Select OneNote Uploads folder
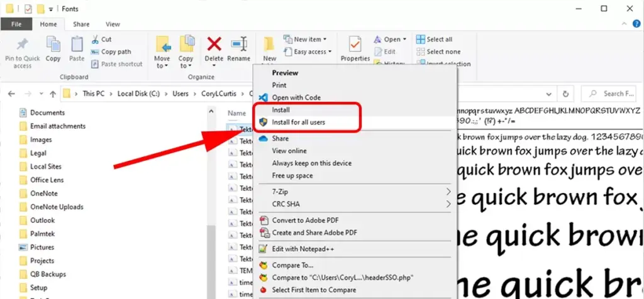This screenshot has width=644, height=299. (57, 207)
